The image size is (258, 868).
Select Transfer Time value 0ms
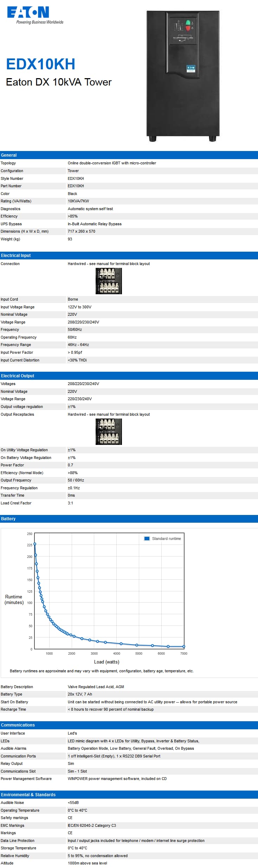(x=71, y=495)
